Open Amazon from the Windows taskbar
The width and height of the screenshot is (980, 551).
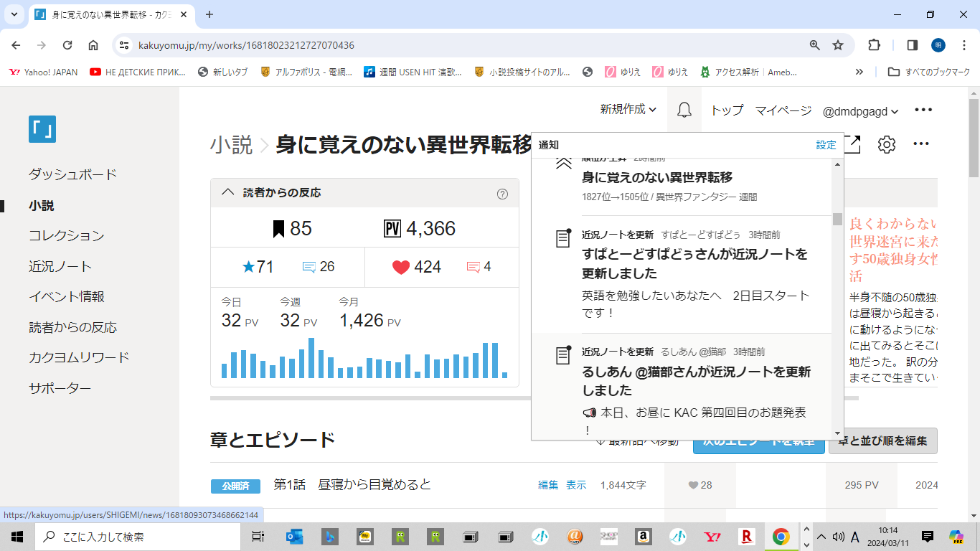[642, 537]
